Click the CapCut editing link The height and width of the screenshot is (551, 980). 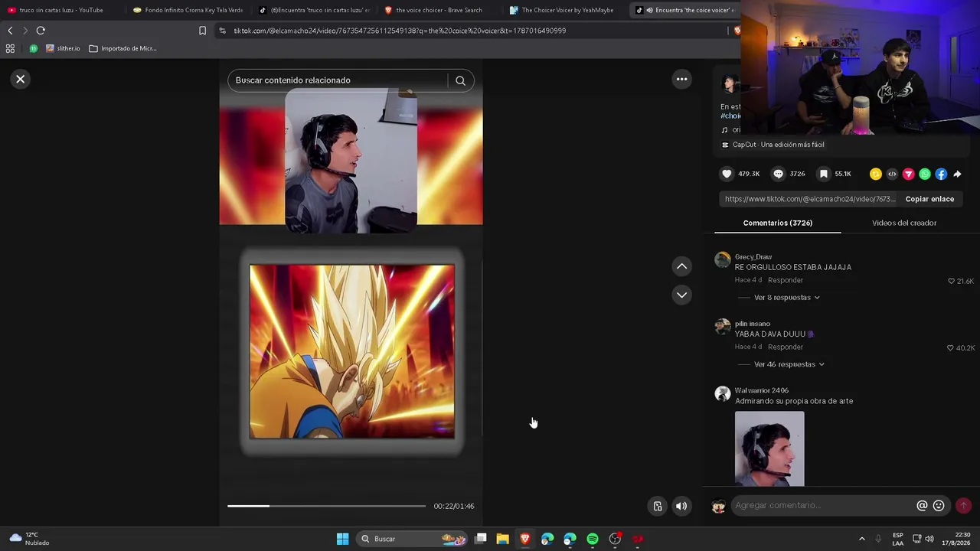(778, 145)
